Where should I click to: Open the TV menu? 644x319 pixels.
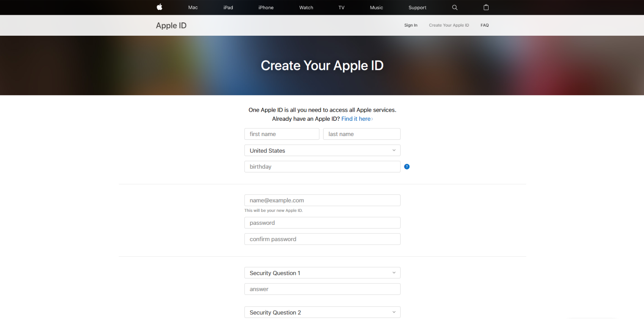coord(341,8)
